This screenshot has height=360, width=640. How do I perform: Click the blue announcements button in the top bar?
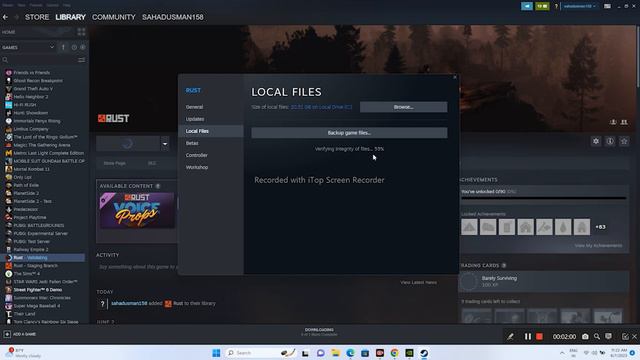click(x=527, y=6)
